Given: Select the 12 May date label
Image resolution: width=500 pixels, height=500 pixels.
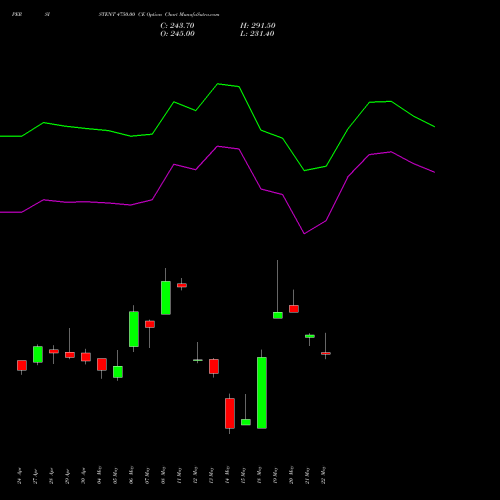Looking at the screenshot, I should tap(195, 475).
